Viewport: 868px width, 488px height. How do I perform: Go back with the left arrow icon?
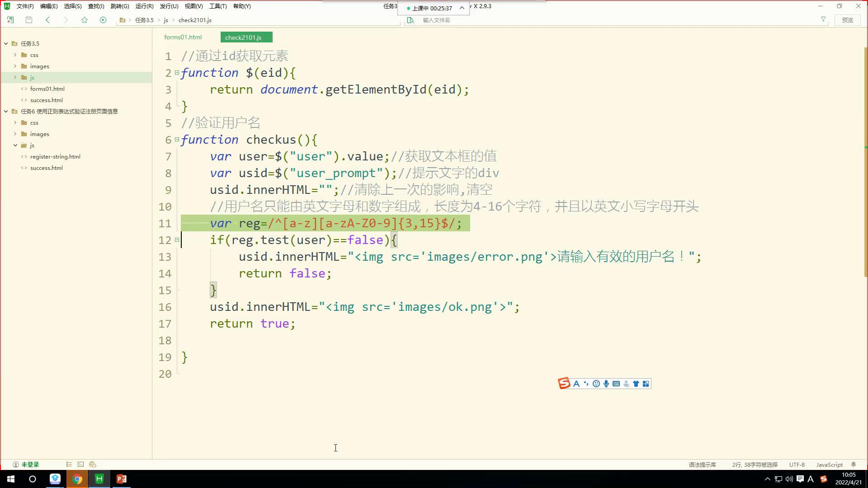coord(47,20)
